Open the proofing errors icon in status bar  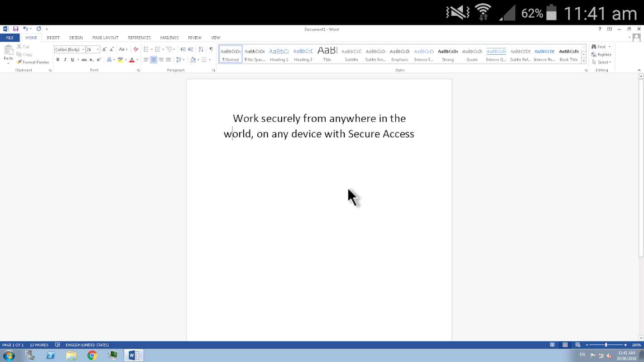58,345
